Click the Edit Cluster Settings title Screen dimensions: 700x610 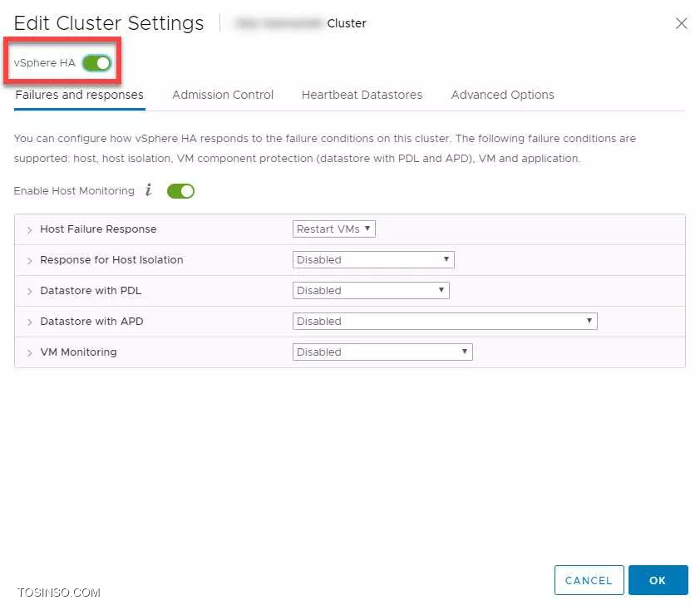(x=109, y=23)
